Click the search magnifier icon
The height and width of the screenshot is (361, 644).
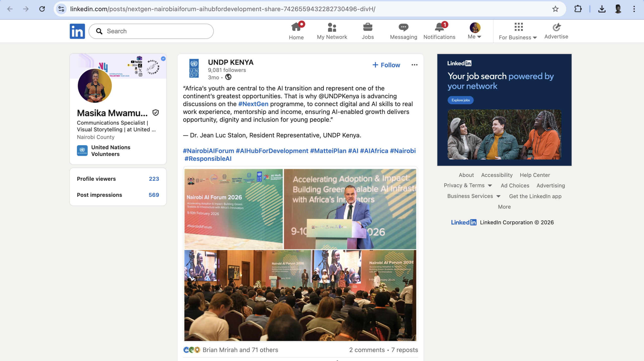point(99,31)
